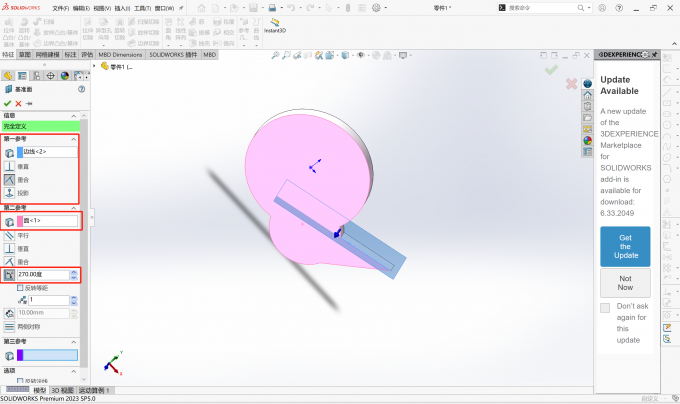Accept with the green confirmation corner checkmark
The height and width of the screenshot is (404, 680).
pyautogui.click(x=551, y=70)
